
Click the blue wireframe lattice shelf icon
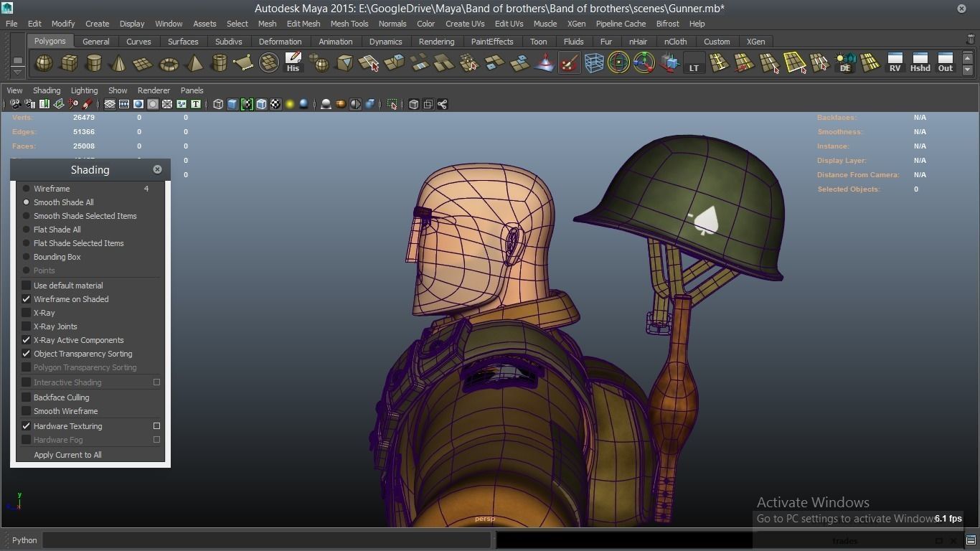click(594, 63)
